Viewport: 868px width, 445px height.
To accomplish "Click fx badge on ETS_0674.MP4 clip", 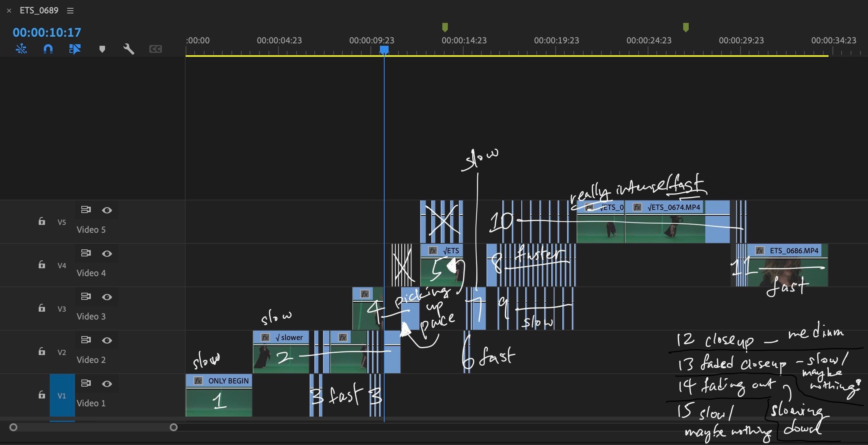I will [637, 207].
